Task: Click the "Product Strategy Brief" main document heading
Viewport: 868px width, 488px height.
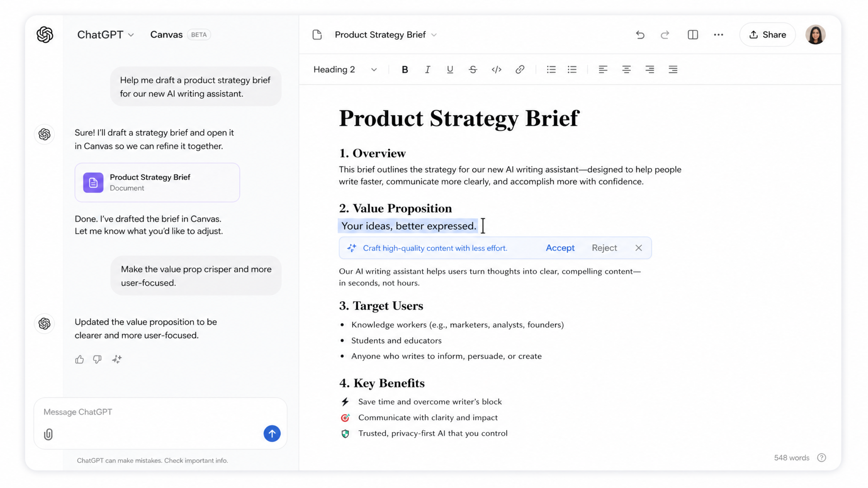Action: tap(459, 118)
